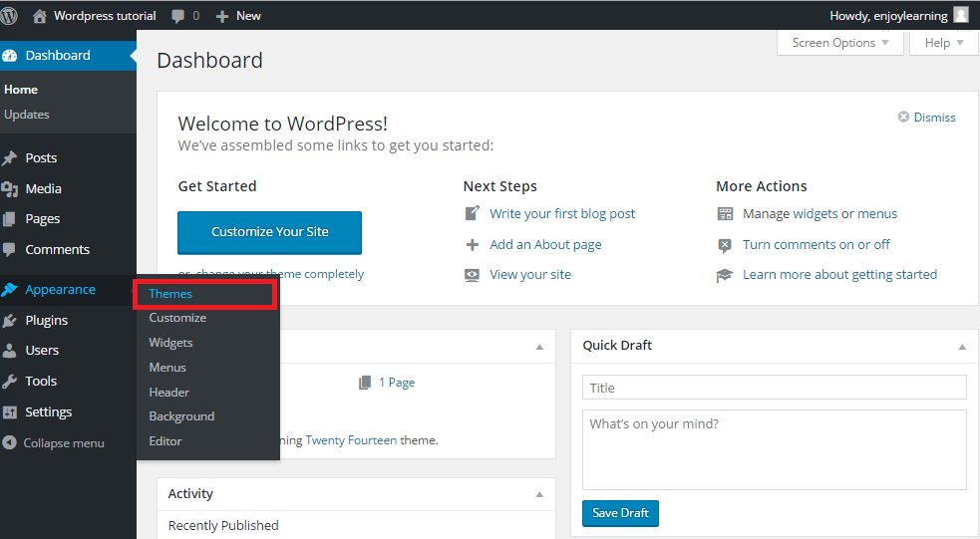Click the Wordpress tutorial site name
Image resolution: width=980 pixels, height=539 pixels.
coord(105,16)
